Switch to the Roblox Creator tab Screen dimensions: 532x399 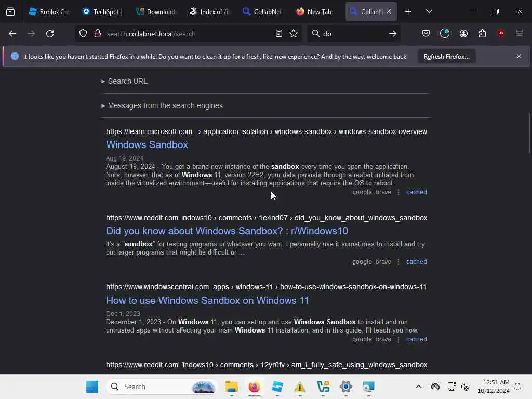coord(49,11)
